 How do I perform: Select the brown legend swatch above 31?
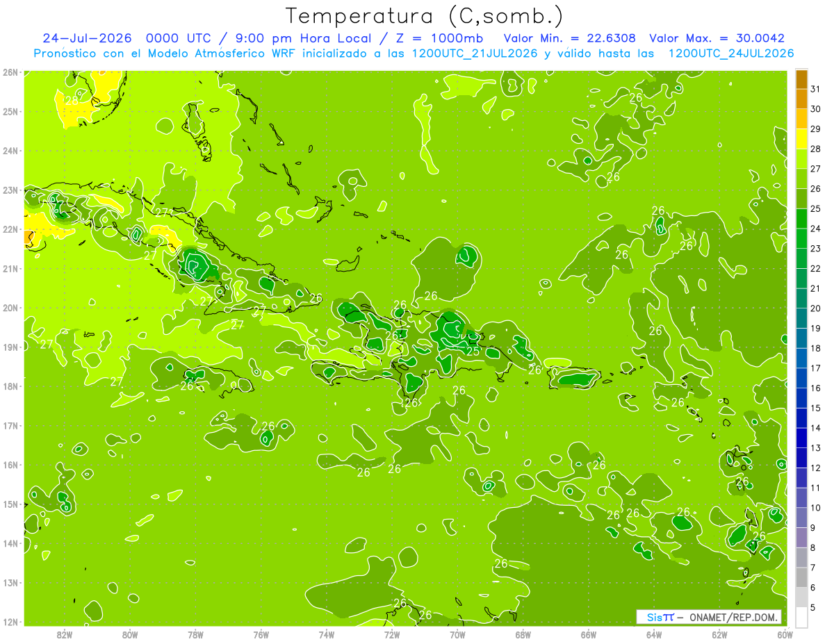pyautogui.click(x=801, y=79)
